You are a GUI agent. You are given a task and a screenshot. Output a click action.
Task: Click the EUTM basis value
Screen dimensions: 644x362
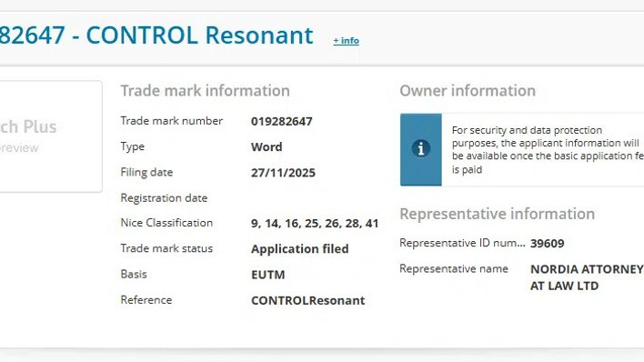[267, 275]
